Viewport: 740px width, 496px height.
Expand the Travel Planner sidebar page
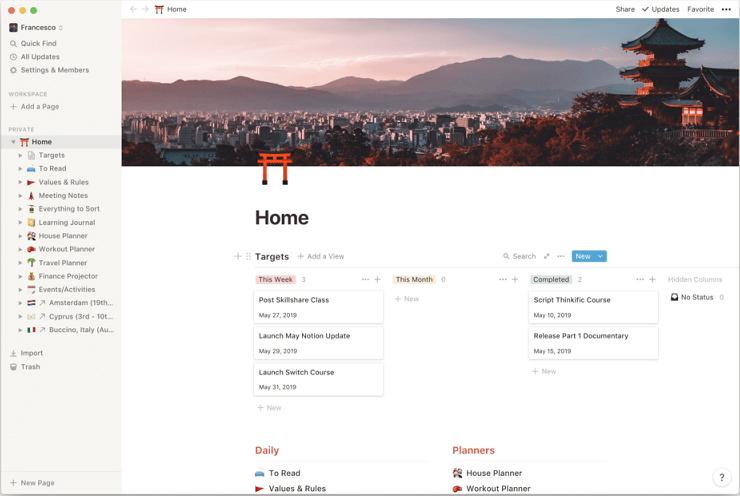[20, 263]
